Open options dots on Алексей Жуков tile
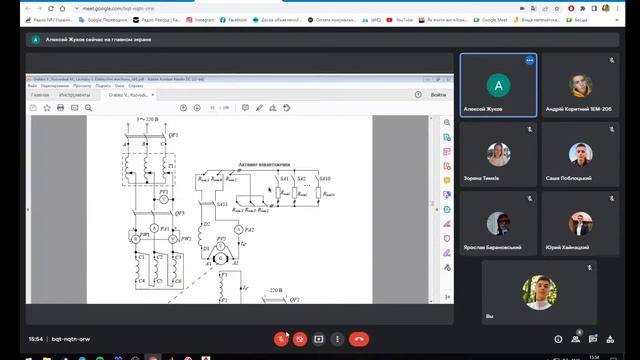 pyautogui.click(x=529, y=60)
